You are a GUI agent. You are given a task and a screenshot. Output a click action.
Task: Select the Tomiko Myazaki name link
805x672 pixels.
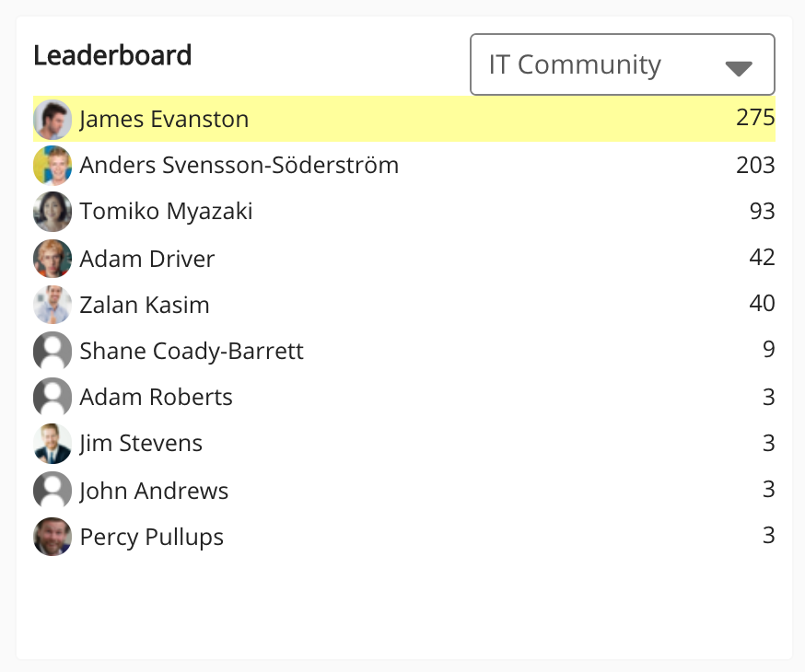(166, 212)
